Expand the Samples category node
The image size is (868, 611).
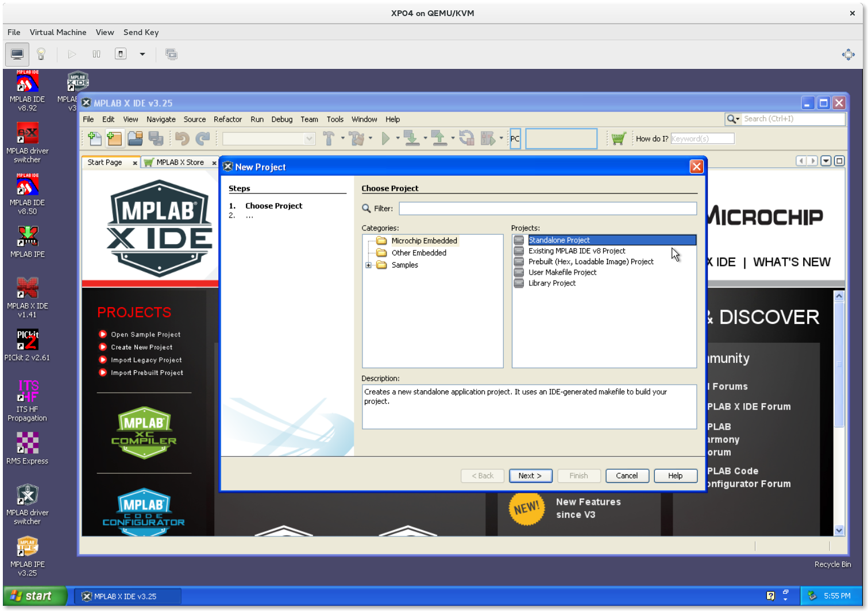click(368, 265)
